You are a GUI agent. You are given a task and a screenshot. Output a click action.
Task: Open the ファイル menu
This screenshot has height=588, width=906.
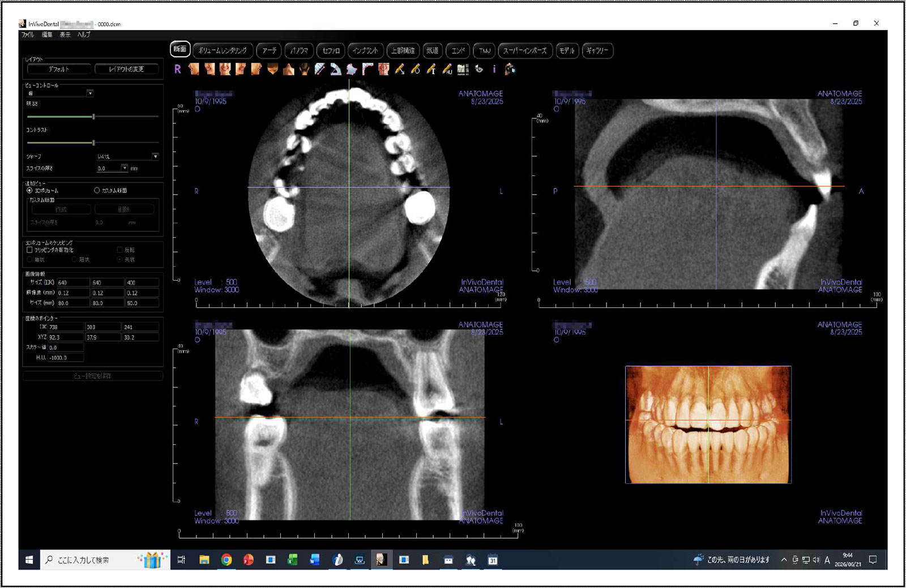[x=28, y=35]
